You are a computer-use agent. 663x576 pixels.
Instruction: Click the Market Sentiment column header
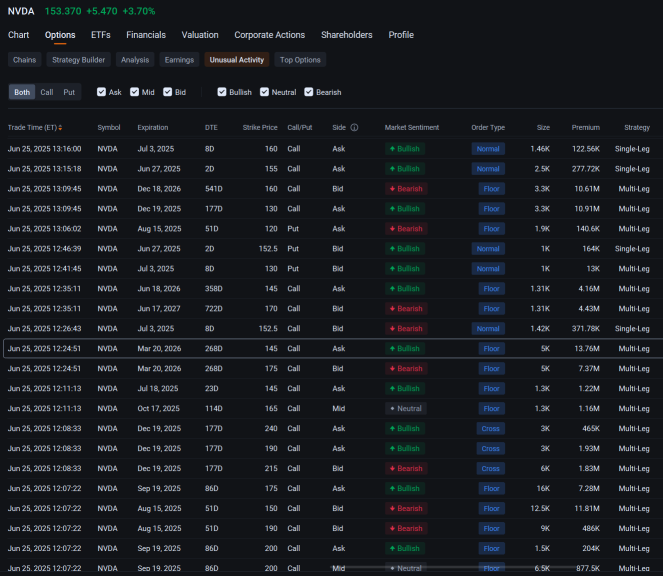tap(412, 128)
